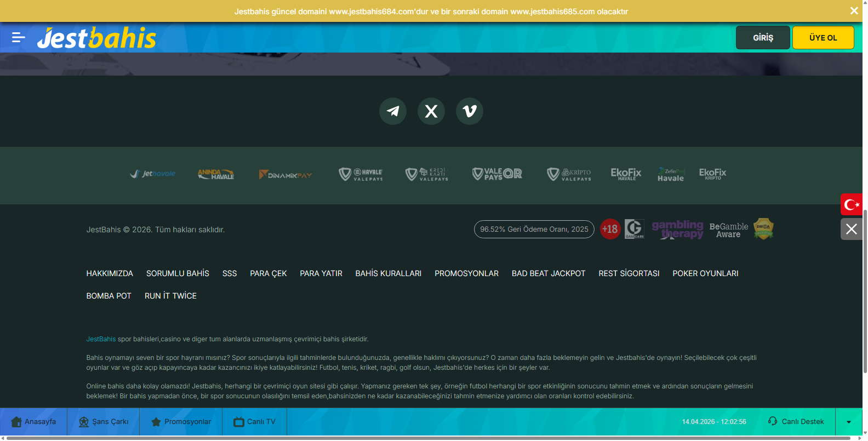Open the GamCare logo link

coord(635,229)
